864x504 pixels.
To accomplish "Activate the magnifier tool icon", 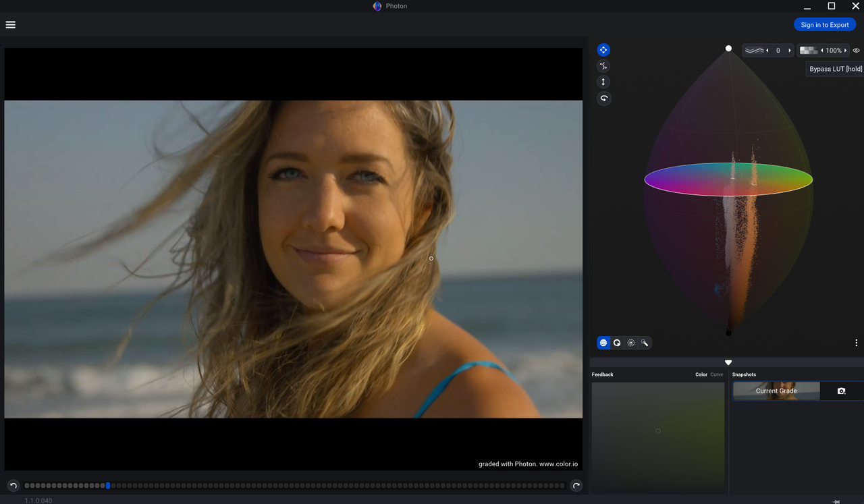I will (645, 343).
